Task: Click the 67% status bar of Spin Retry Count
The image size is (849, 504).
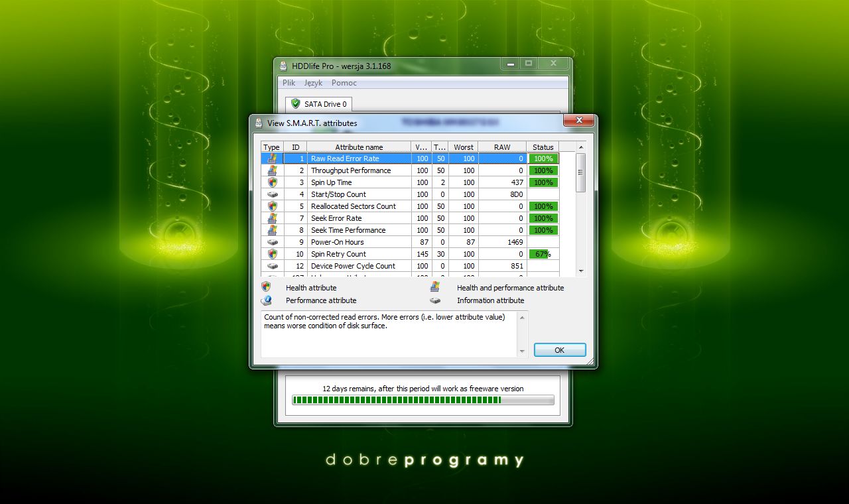Action: coord(543,254)
